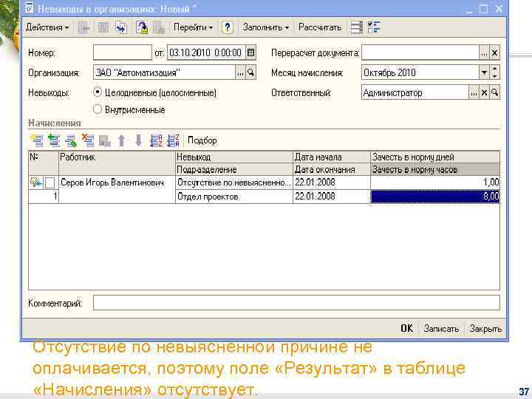The width and height of the screenshot is (532, 399).
Task: Select the cell Отдел проектов
Action: coord(233,197)
